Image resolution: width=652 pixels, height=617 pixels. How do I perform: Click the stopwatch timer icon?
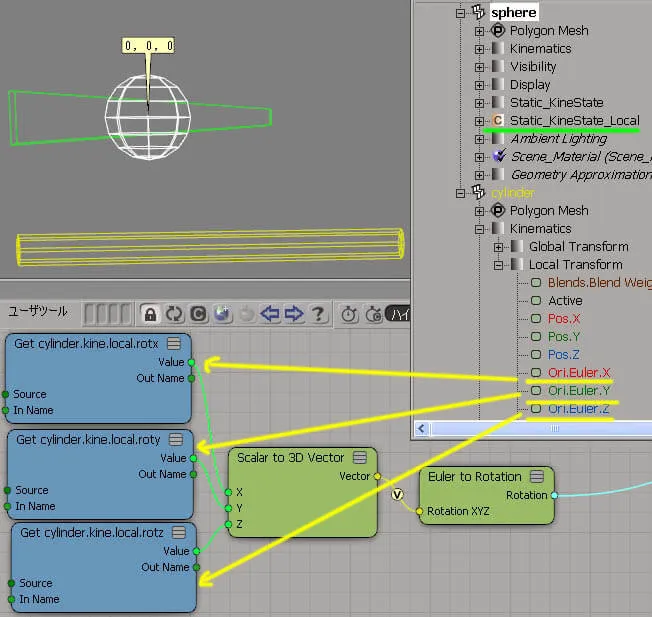349,314
